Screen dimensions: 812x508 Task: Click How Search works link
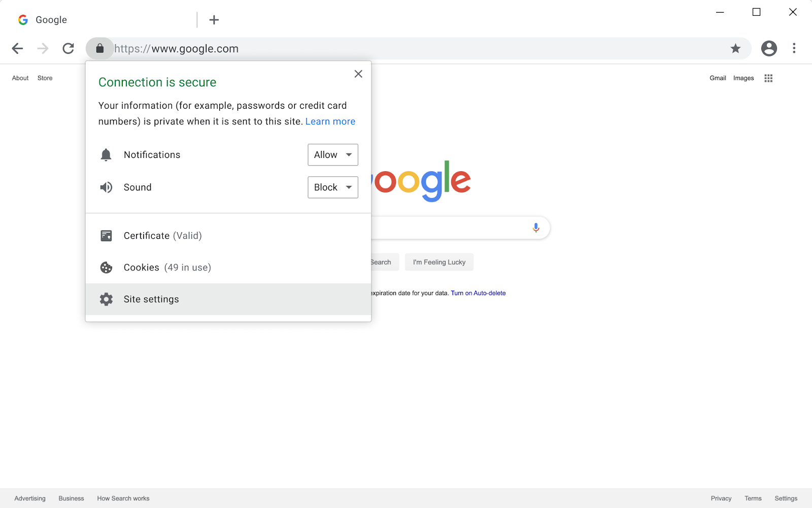tap(123, 498)
